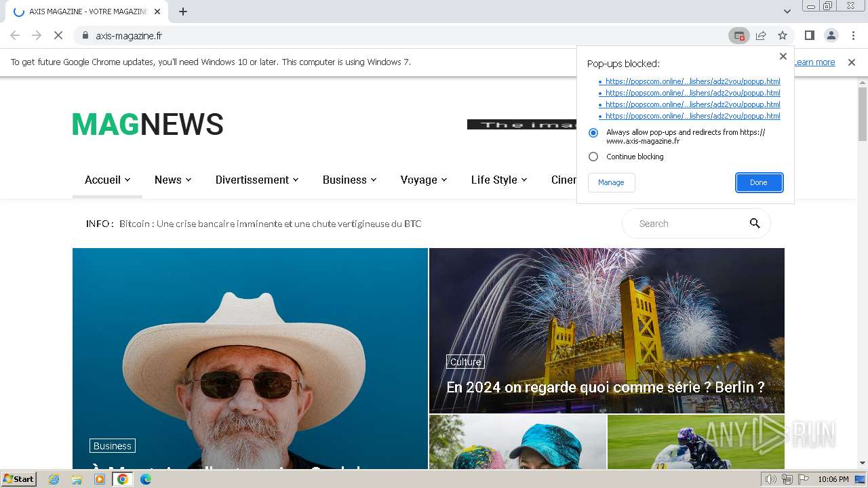Click the action center flag icon
This screenshot has width=868, height=488.
click(802, 479)
